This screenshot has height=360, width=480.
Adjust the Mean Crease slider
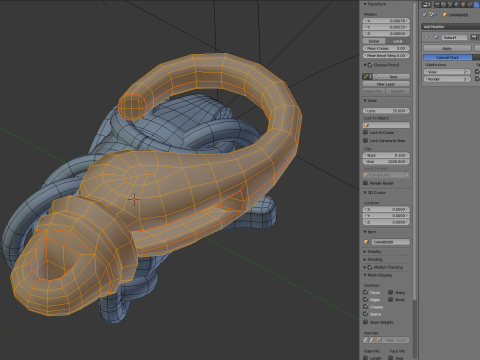(x=386, y=48)
